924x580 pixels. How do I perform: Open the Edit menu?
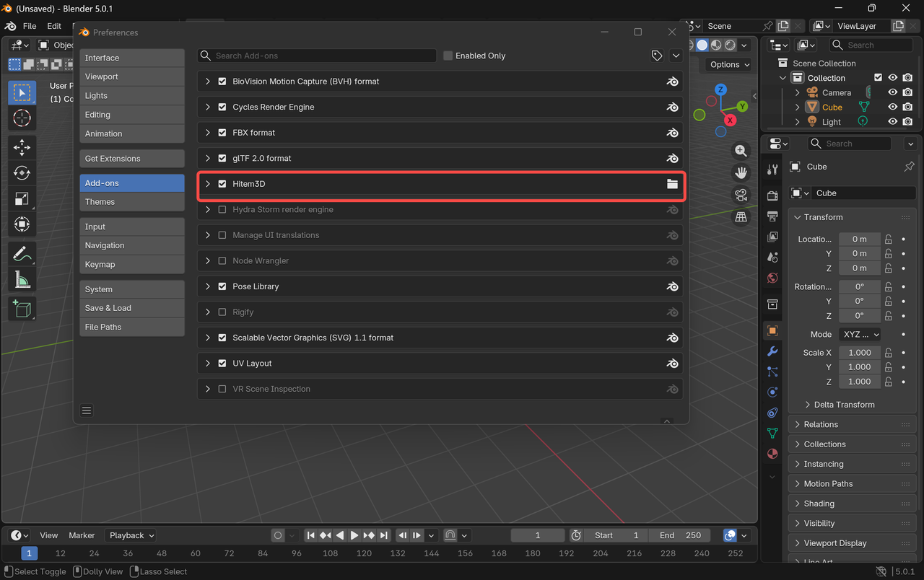click(x=53, y=25)
